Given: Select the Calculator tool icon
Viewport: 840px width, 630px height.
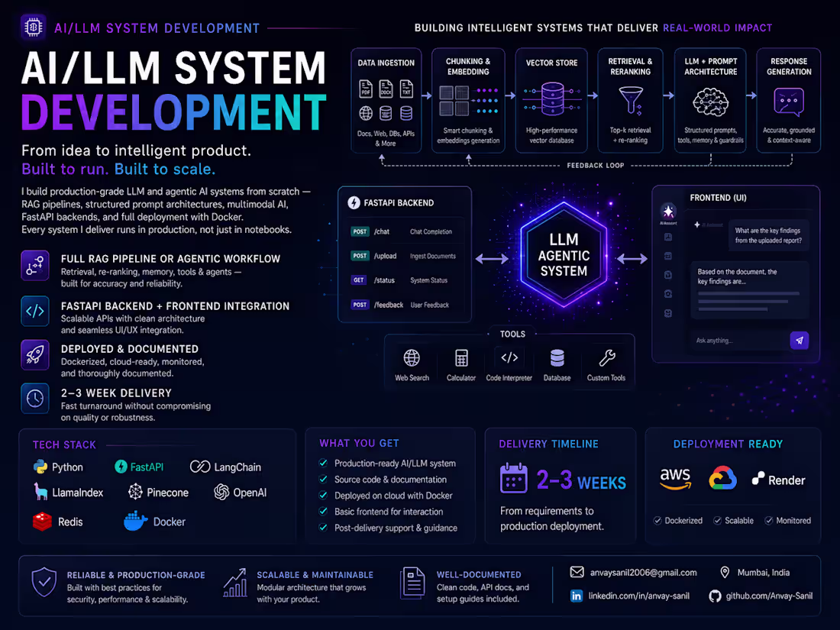Looking at the screenshot, I should click(461, 357).
